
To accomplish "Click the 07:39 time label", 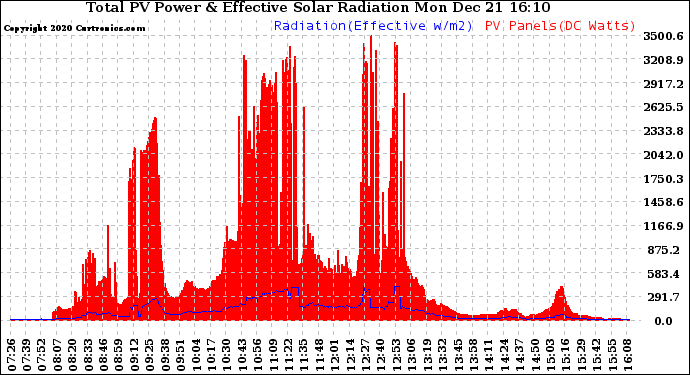I will click(26, 355).
